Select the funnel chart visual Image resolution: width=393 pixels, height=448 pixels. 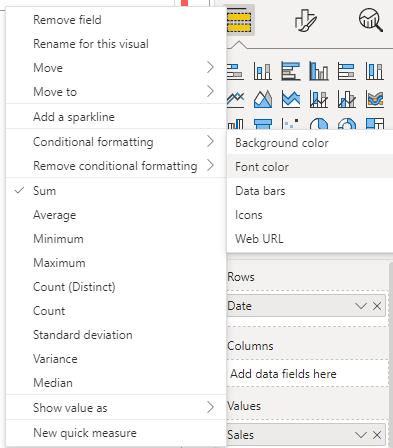click(263, 124)
